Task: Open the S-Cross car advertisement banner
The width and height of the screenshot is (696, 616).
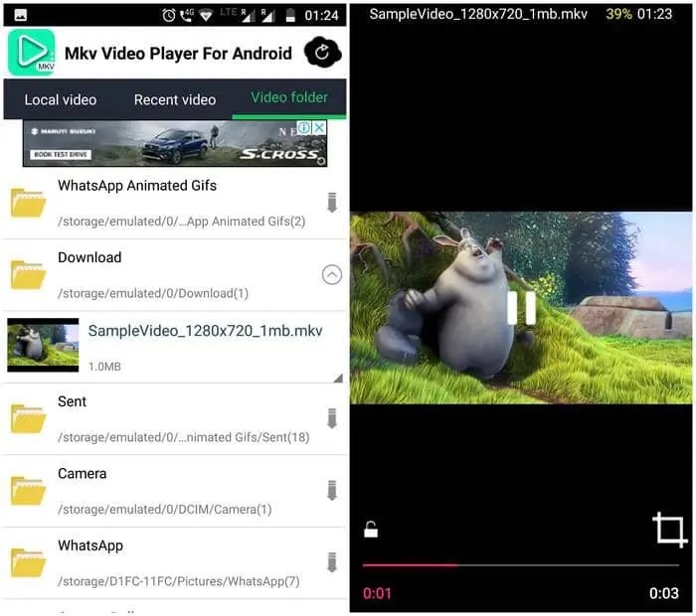Action: 175,143
